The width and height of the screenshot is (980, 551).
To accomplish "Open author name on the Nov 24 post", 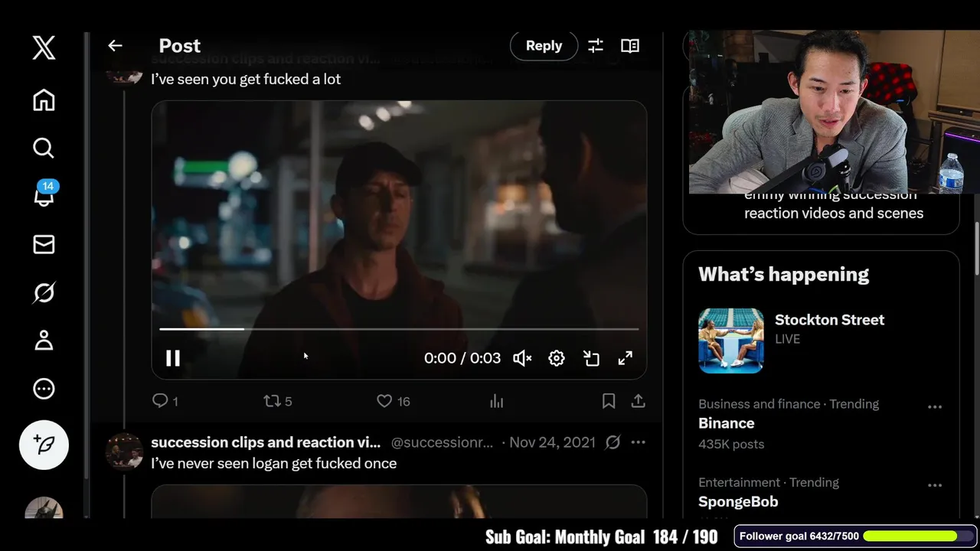I will 266,442.
